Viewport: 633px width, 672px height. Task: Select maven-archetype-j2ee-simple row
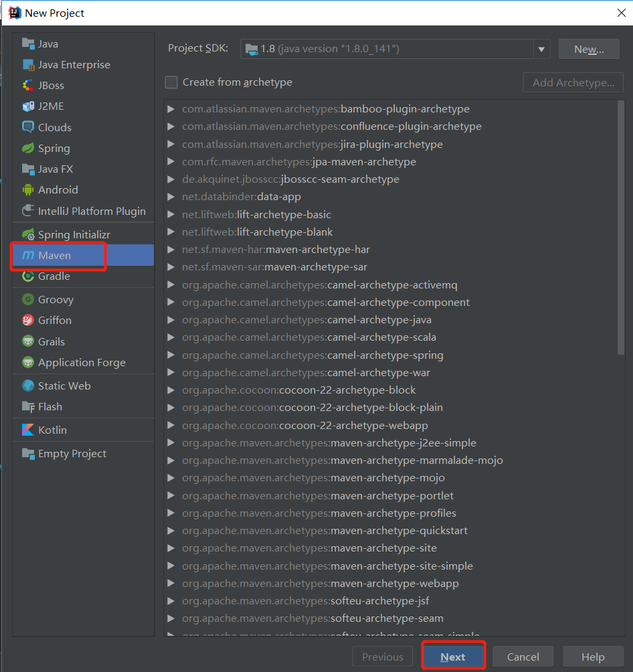(x=390, y=442)
